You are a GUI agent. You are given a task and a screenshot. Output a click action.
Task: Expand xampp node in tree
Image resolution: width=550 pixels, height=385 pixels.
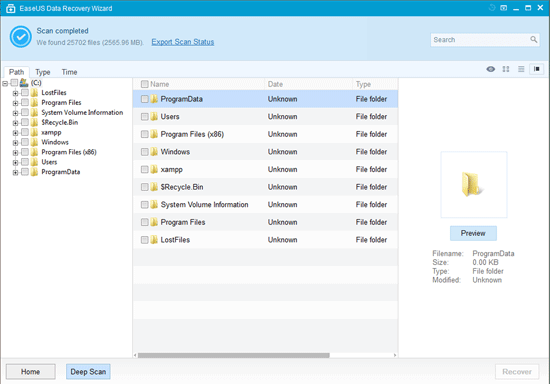15,133
